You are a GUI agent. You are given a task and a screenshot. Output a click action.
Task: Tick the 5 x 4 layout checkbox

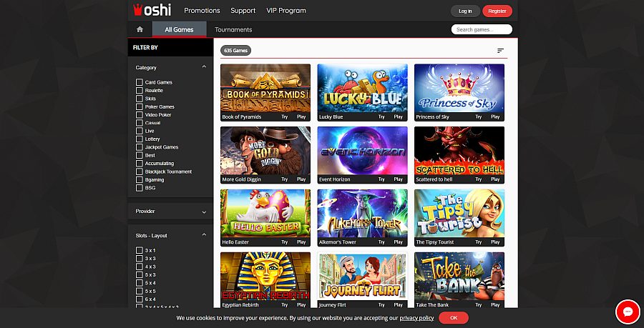[140, 283]
